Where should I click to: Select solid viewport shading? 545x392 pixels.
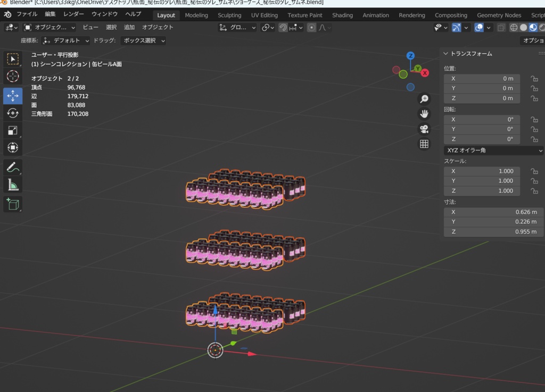(523, 28)
